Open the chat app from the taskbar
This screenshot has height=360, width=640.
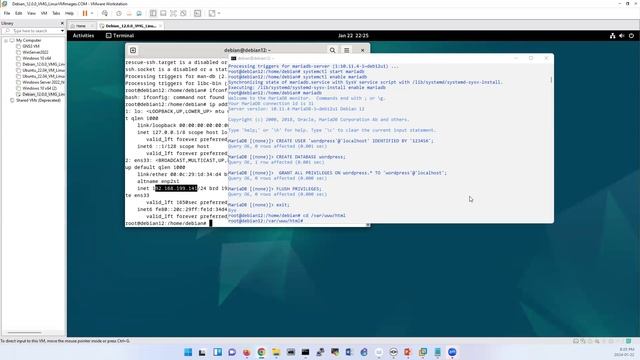232,352
